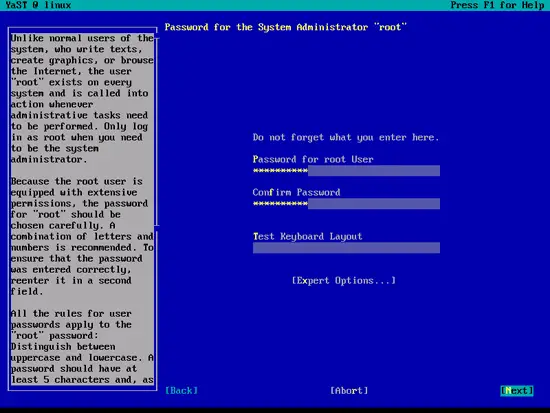
Task: Focus the Password for root User field
Action: click(x=346, y=171)
